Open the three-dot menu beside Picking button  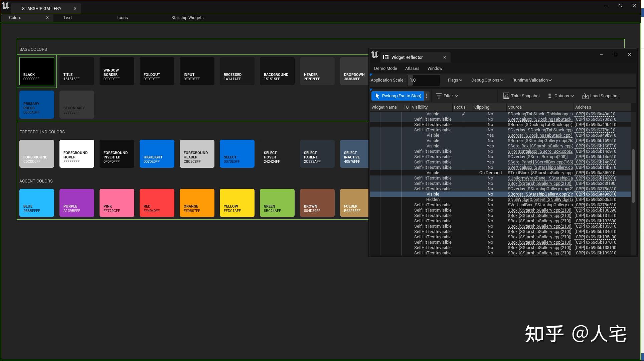point(427,96)
